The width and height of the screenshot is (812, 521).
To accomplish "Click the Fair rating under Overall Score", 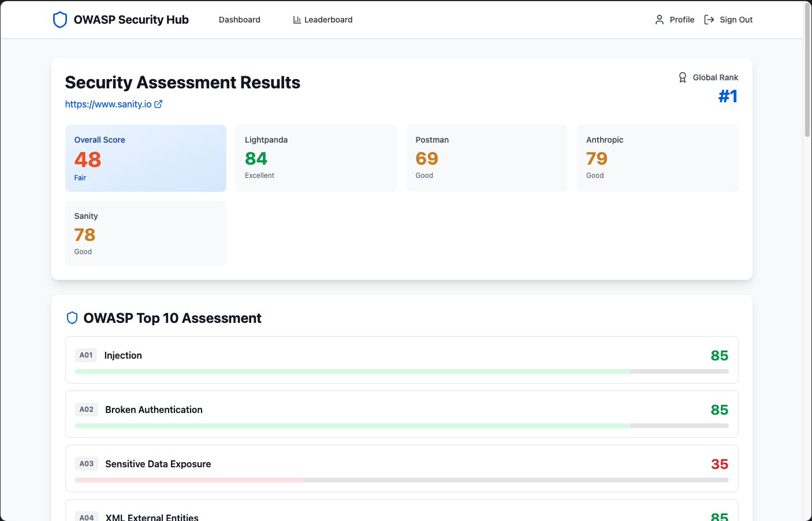I will pyautogui.click(x=80, y=178).
